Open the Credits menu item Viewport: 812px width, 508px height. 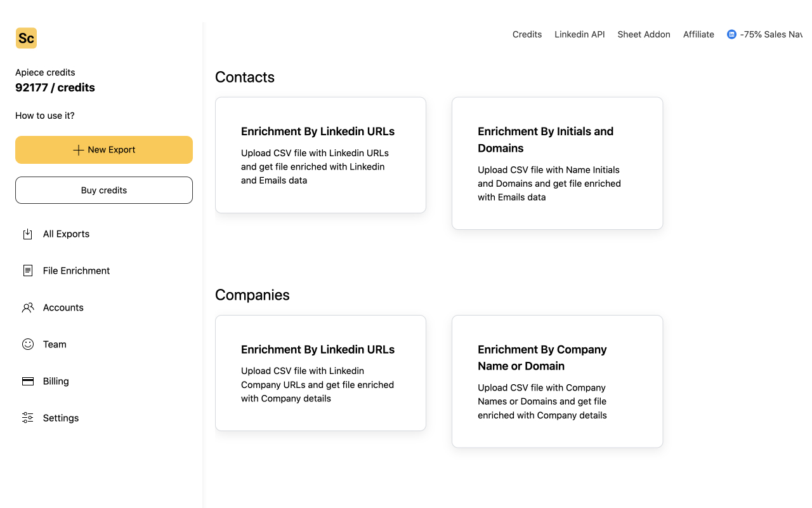[x=527, y=34]
